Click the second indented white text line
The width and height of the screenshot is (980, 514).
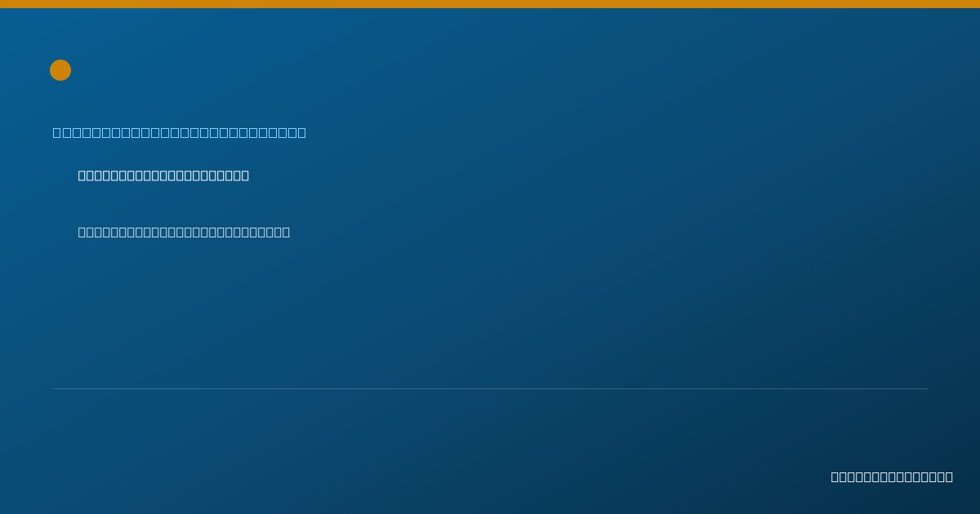point(184,232)
